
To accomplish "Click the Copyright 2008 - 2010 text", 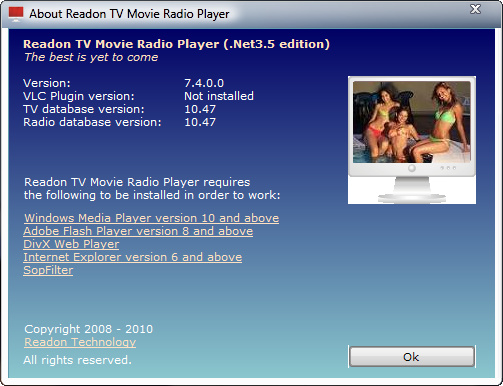I will 88,329.
